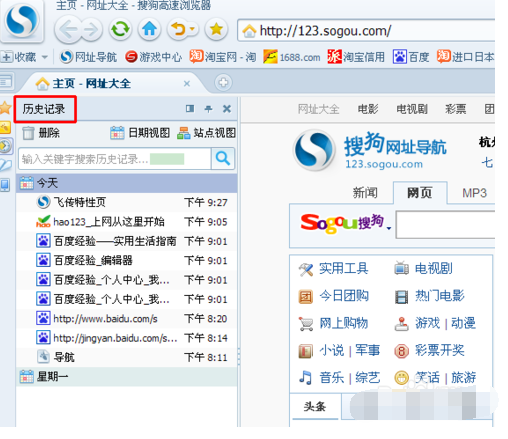Click 彩票 in page top navigation
508x439 pixels.
456,109
